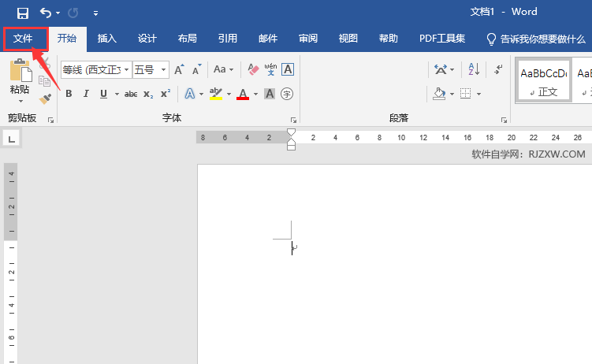Open the 段落 dialog launcher
This screenshot has height=364, width=592.
(504, 120)
